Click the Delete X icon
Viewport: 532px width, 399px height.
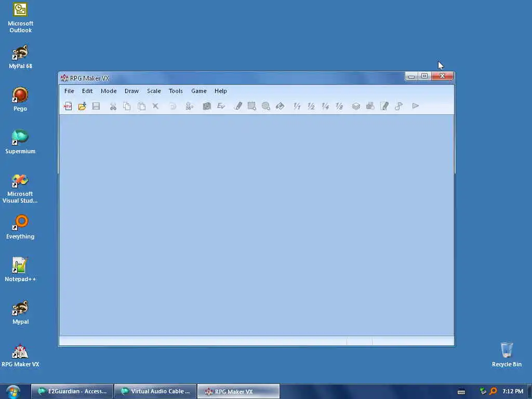tap(155, 106)
